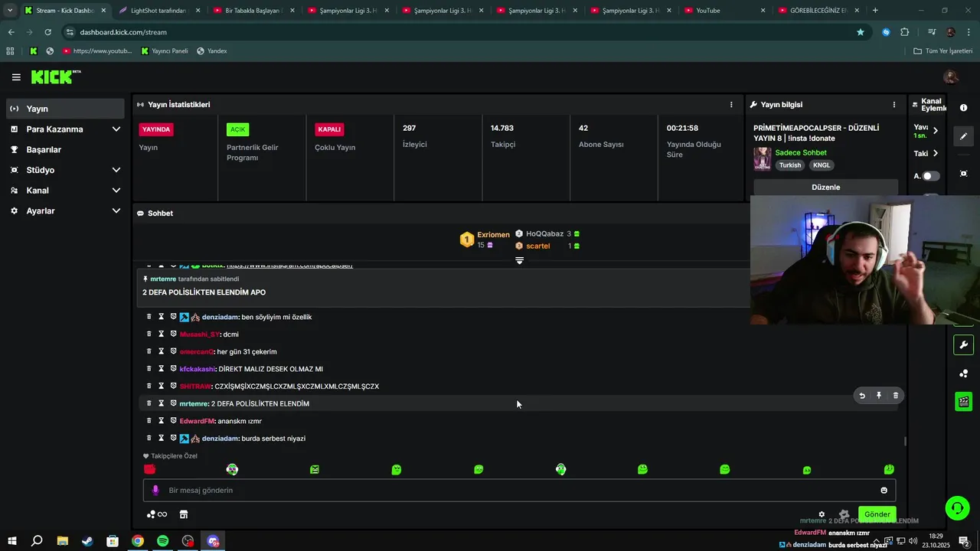Click username denziadam in 'ben söyliyim' message

click(220, 317)
